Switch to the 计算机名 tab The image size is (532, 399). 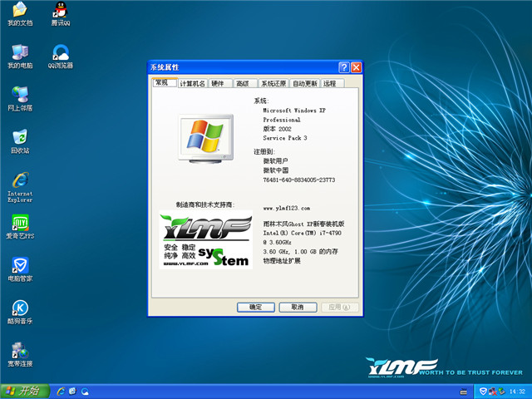192,83
